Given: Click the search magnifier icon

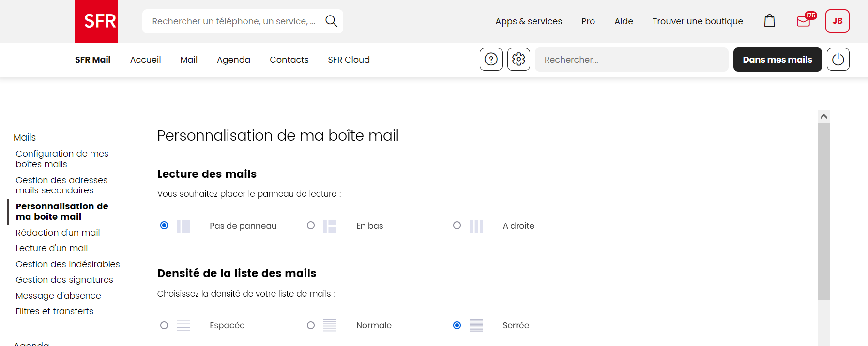Looking at the screenshot, I should coord(331,21).
